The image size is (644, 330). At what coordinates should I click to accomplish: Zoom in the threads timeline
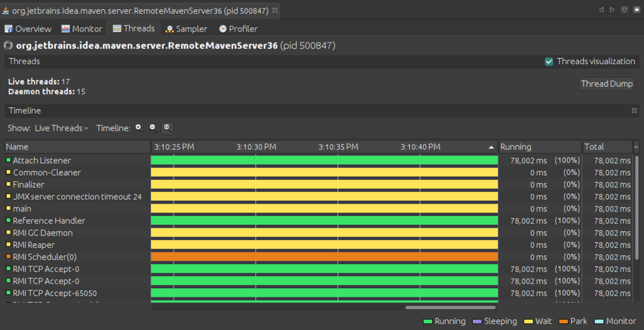pos(139,128)
